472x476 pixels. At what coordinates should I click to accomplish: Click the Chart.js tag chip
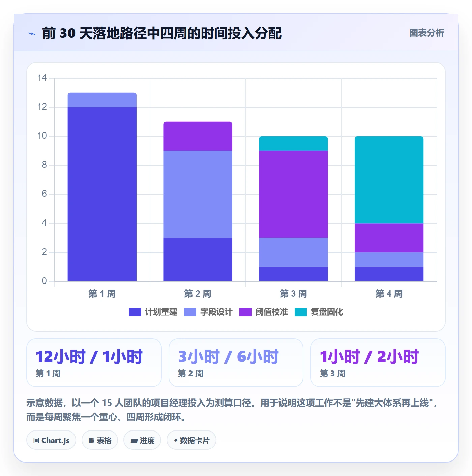click(51, 440)
